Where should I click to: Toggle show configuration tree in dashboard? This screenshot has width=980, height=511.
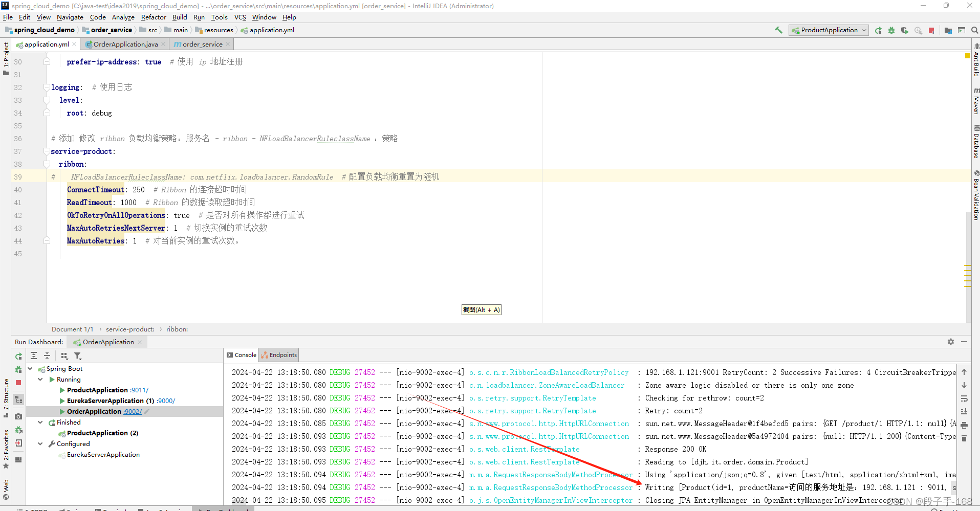18,399
